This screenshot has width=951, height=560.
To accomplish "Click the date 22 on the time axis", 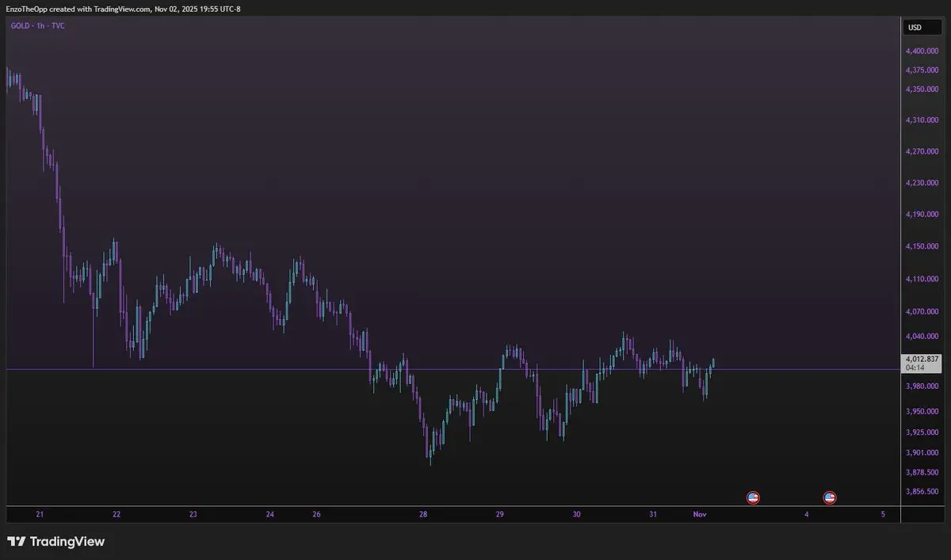I will pos(116,514).
